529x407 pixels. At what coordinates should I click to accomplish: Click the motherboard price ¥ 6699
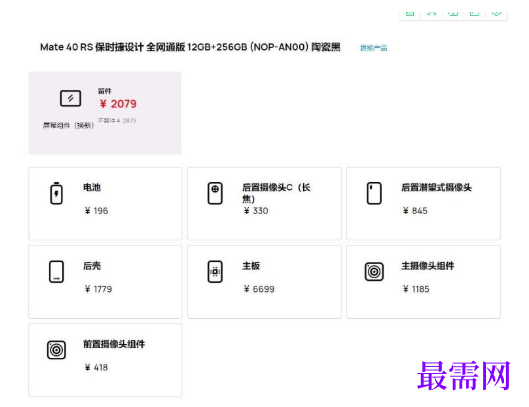pos(259,289)
